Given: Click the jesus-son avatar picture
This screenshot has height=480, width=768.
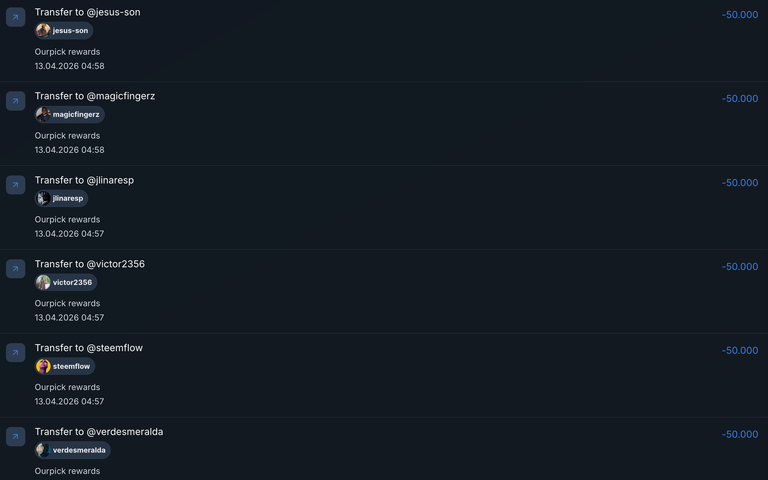Looking at the screenshot, I should click(x=43, y=31).
